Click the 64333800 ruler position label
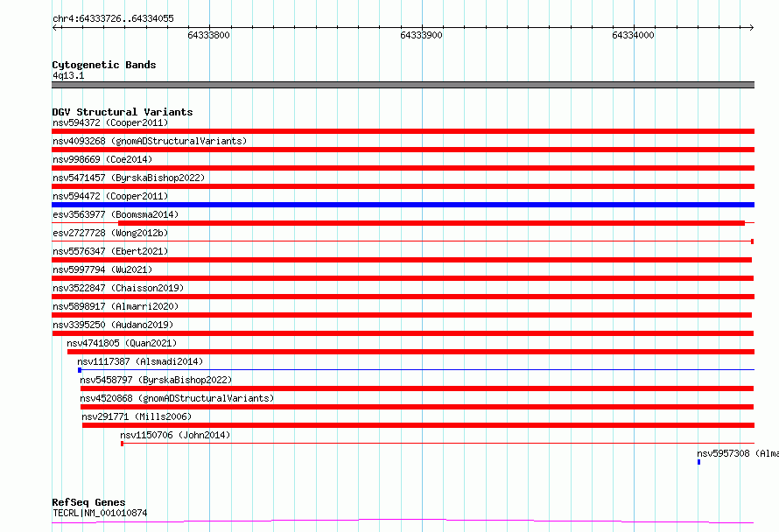This screenshot has height=532, width=779. click(208, 35)
